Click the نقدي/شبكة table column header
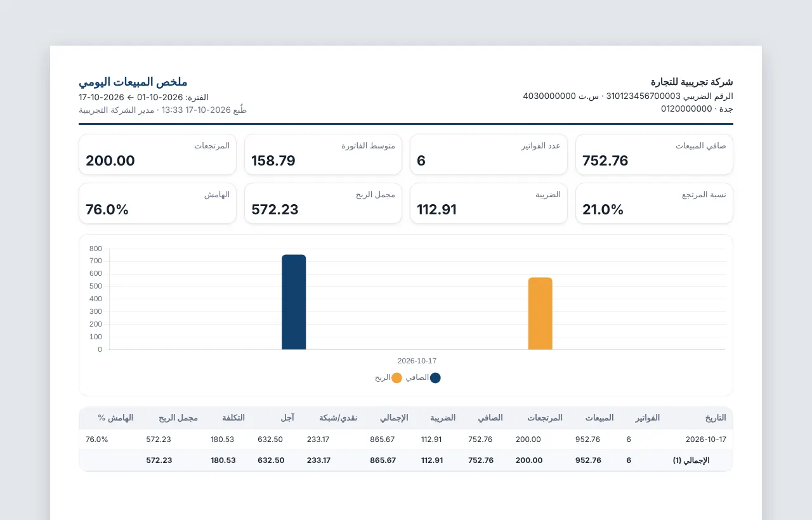 (338, 418)
